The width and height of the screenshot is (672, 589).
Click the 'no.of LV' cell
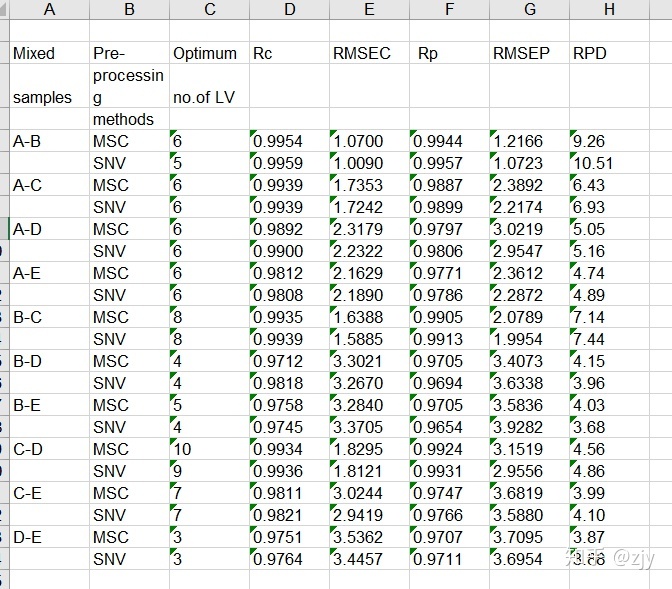210,86
